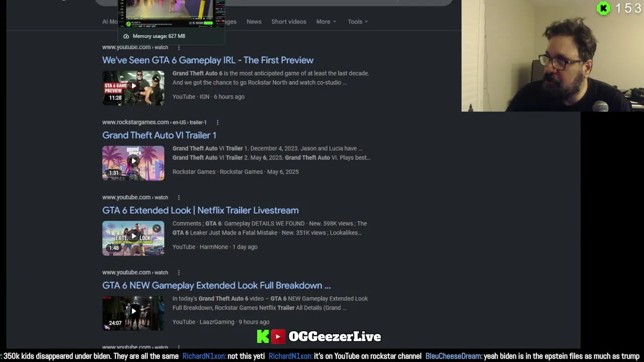Play the 24:07 LaazrGaming video thumbnail

pos(133,313)
